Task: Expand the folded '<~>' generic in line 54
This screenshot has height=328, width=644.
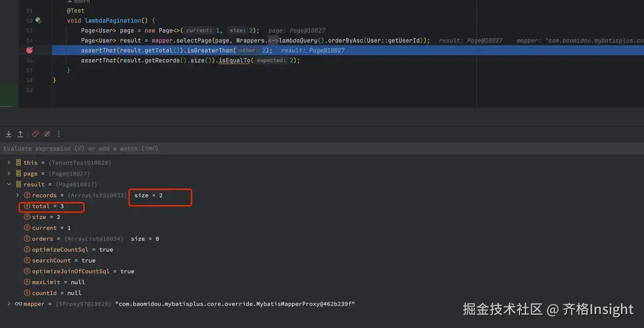Action: point(273,40)
